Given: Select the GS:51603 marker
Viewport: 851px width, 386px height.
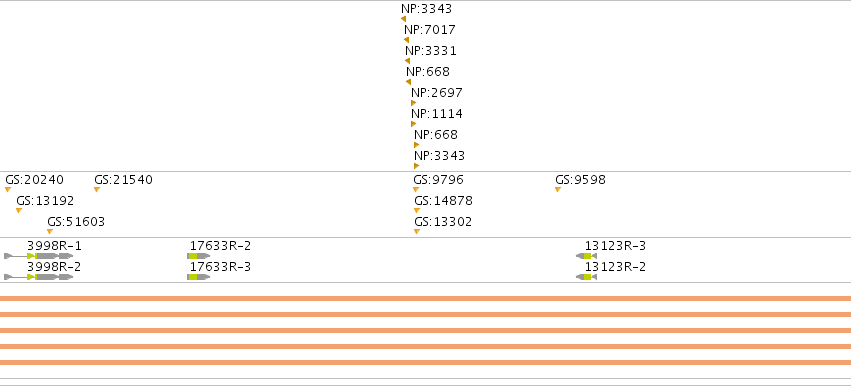Looking at the screenshot, I should click(x=50, y=232).
